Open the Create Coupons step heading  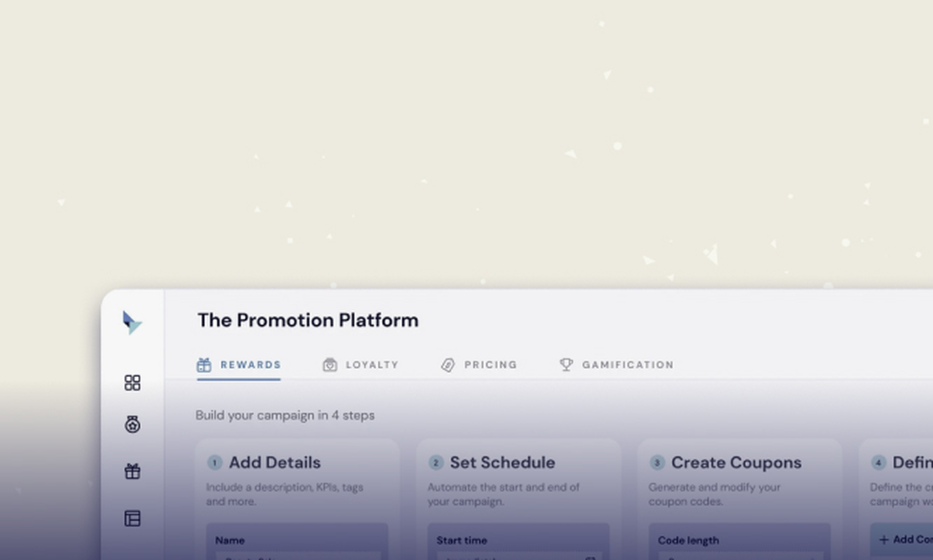coord(736,463)
